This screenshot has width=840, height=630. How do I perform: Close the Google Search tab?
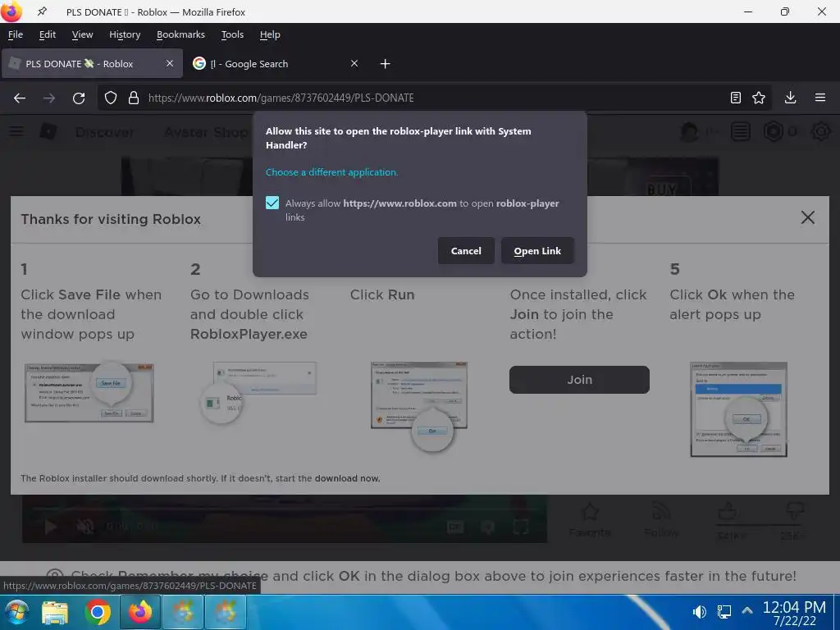tap(354, 63)
